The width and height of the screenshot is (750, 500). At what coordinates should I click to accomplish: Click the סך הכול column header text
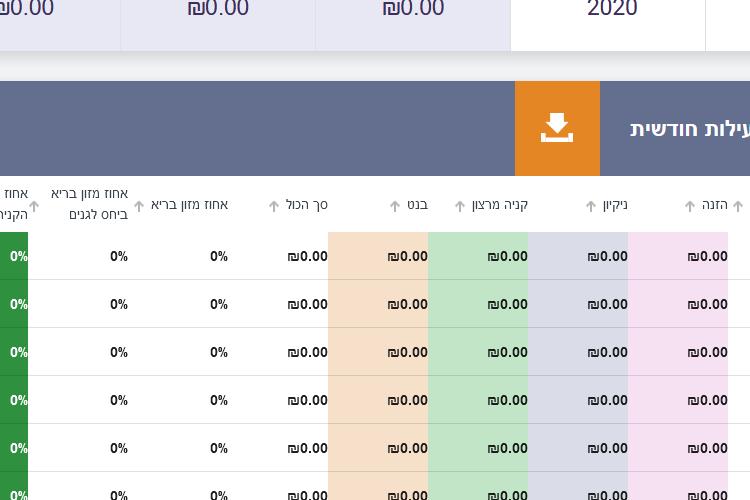pos(307,205)
